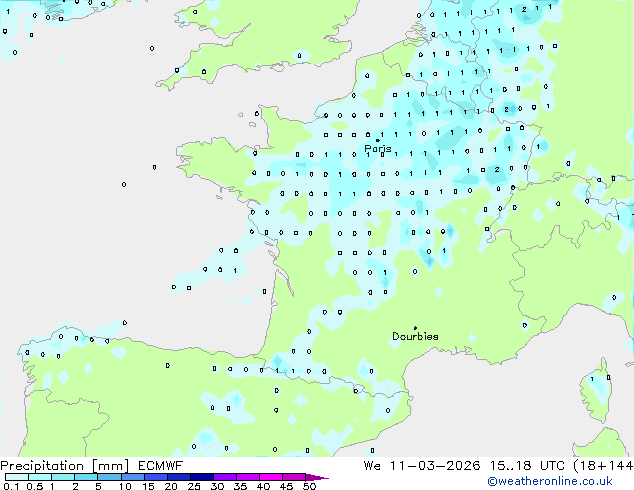Viewport: 634px width, 490px height.
Task: Select the Paris location dot marker
Action: pos(378,140)
